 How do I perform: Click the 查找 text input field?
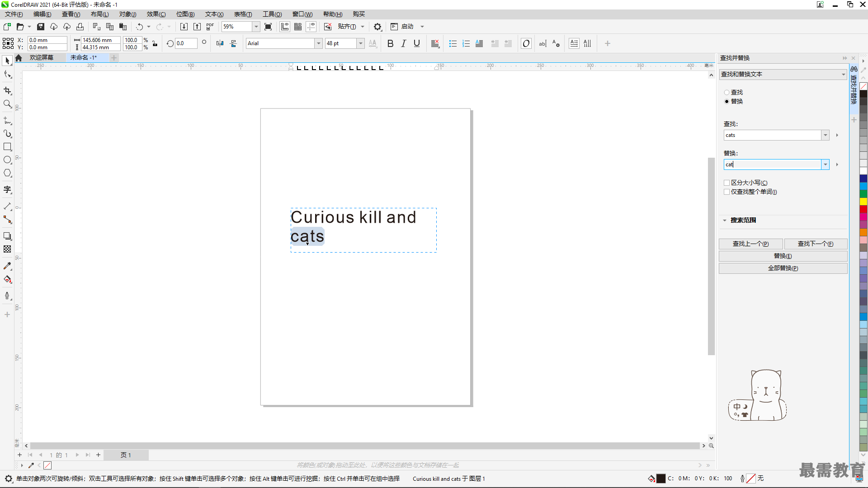(x=772, y=135)
